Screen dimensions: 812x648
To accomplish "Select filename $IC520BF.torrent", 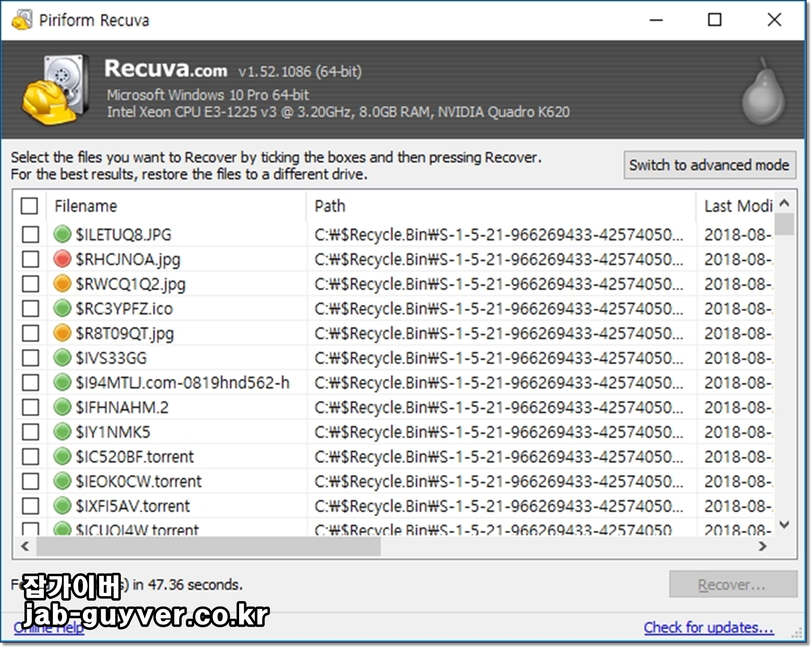I will click(x=134, y=457).
